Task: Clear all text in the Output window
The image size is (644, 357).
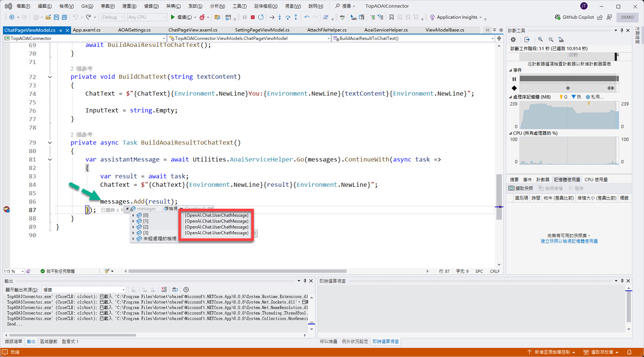Action: (x=164, y=290)
